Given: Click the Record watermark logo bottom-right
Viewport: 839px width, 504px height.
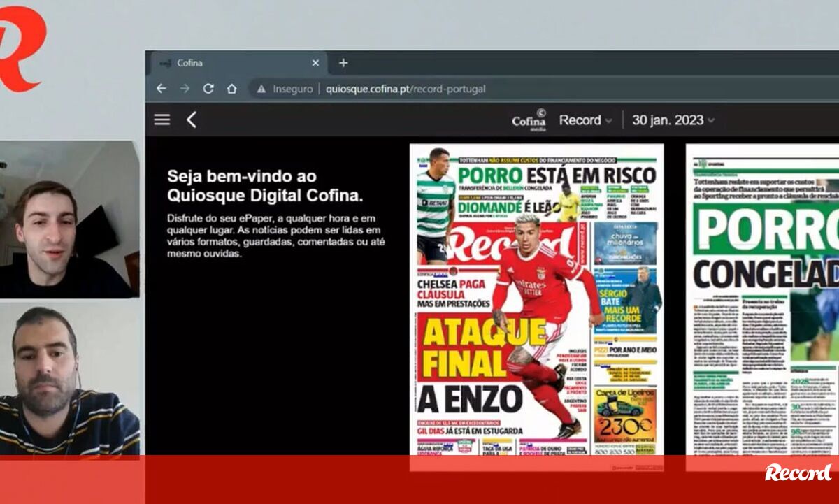Looking at the screenshot, I should [x=798, y=473].
